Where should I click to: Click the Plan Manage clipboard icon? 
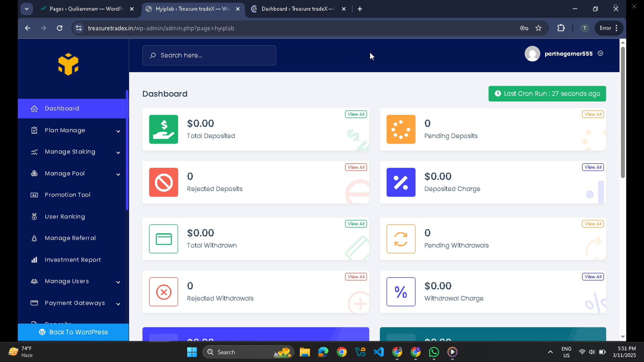coord(35,130)
